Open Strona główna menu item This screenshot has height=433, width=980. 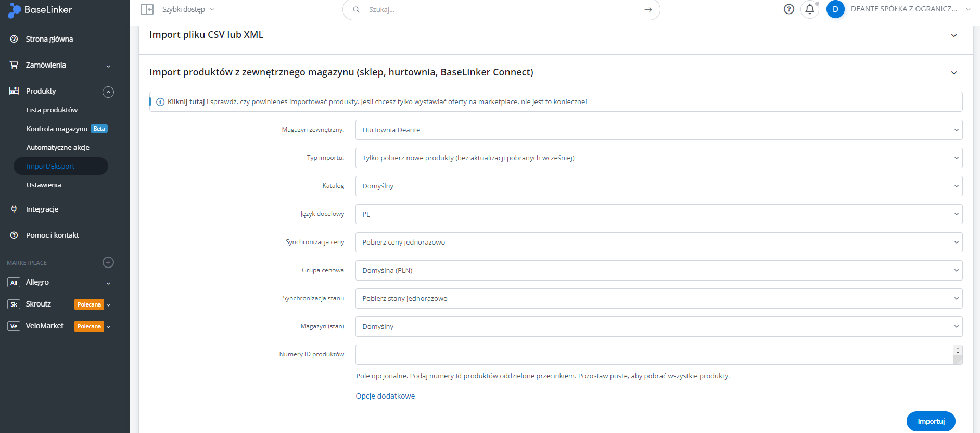tap(49, 39)
